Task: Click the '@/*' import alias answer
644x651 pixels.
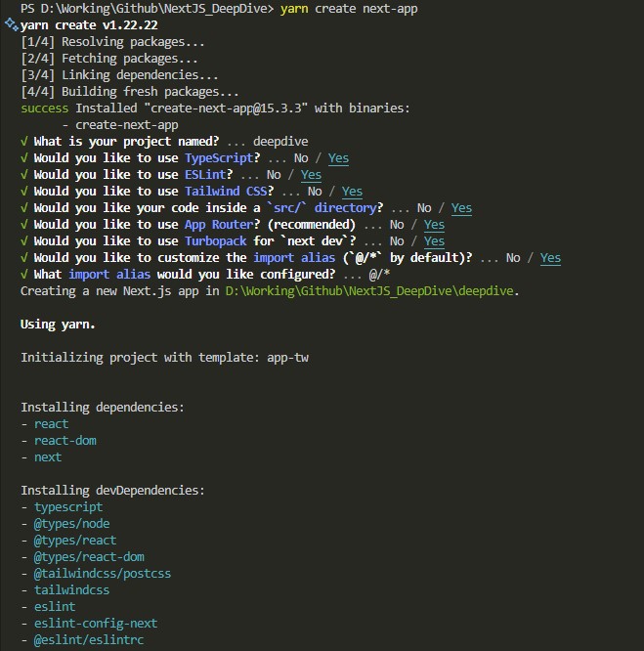Action: coord(379,275)
